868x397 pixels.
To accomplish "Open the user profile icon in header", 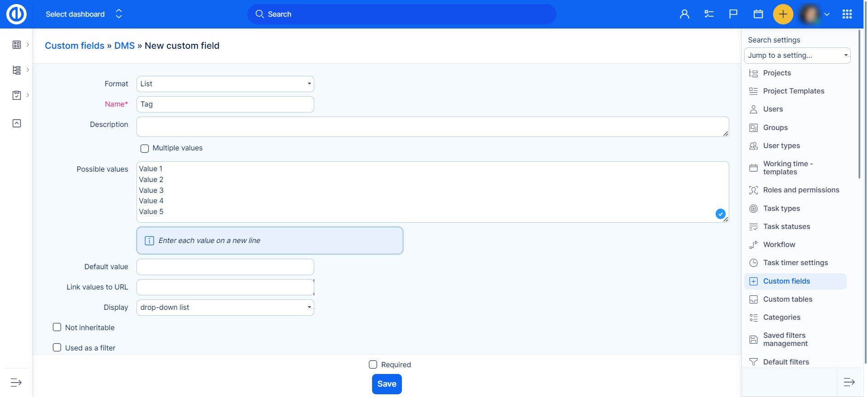I will 684,14.
